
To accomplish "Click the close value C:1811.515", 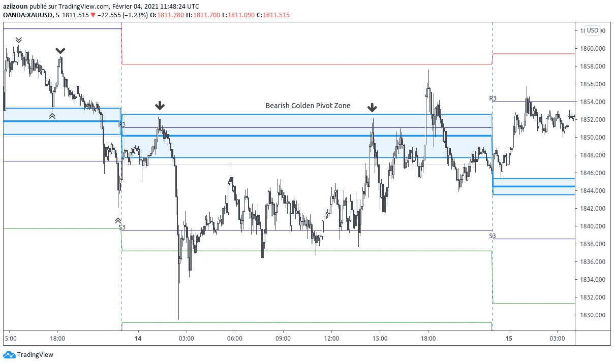I will click(x=273, y=15).
